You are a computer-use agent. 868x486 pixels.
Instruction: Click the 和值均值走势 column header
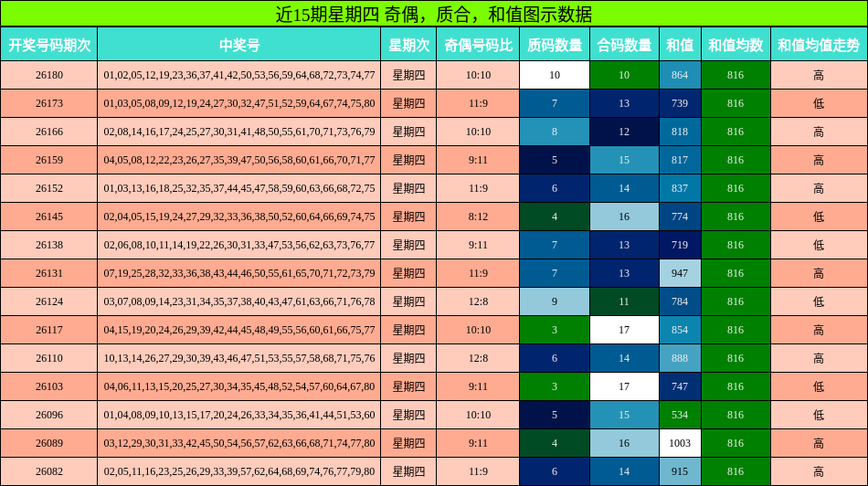tap(819, 44)
